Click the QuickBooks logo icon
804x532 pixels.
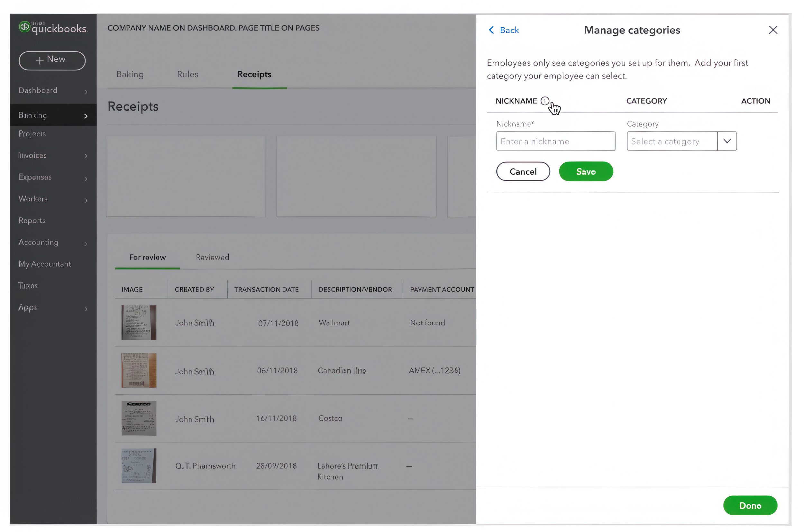(24, 26)
